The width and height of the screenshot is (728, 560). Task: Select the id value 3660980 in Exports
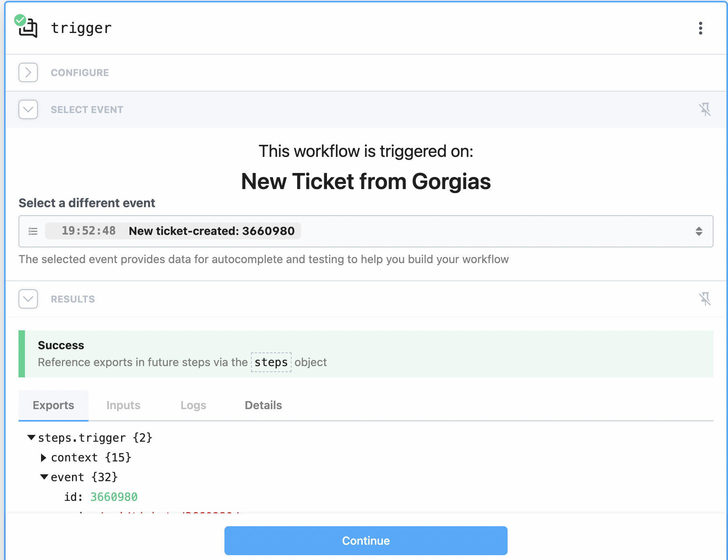click(114, 497)
